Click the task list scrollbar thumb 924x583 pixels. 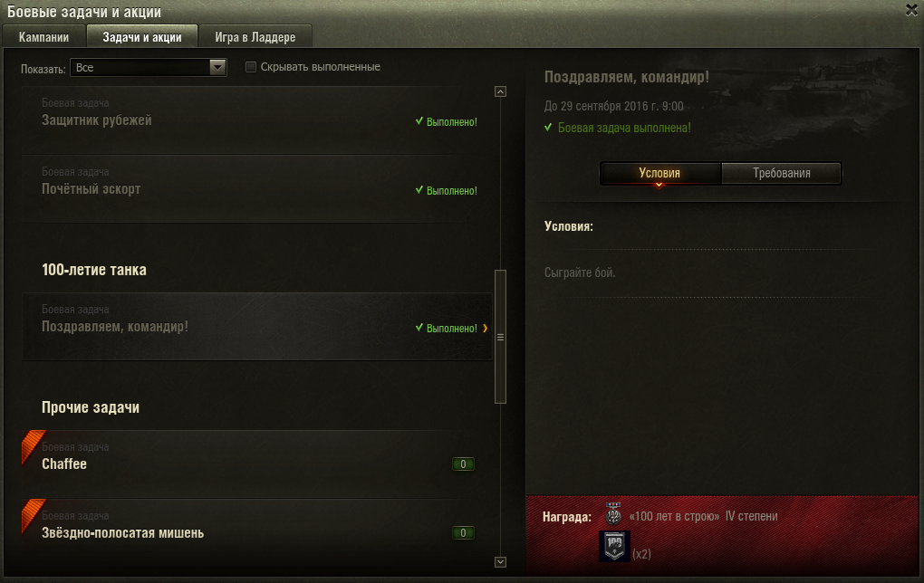[x=500, y=337]
